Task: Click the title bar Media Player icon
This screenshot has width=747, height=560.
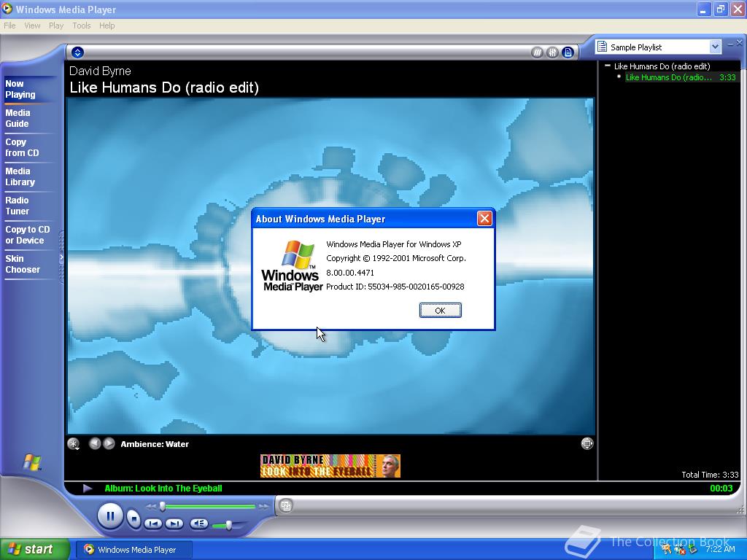Action: (7, 9)
